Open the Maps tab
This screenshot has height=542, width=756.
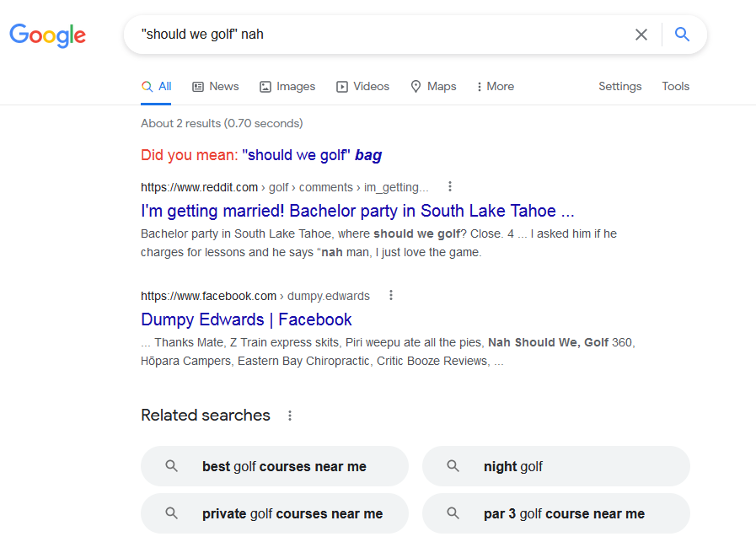(433, 86)
